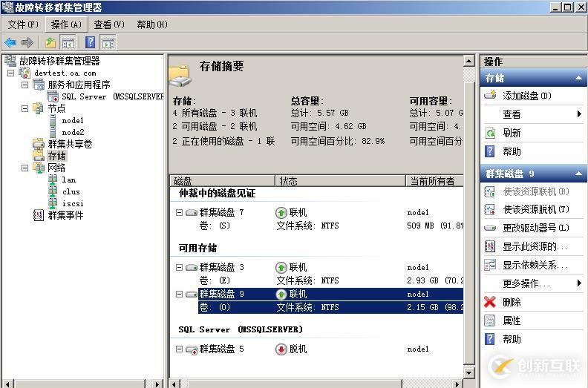
Task: Collapse 群集磁盘 3 details
Action: 179,267
